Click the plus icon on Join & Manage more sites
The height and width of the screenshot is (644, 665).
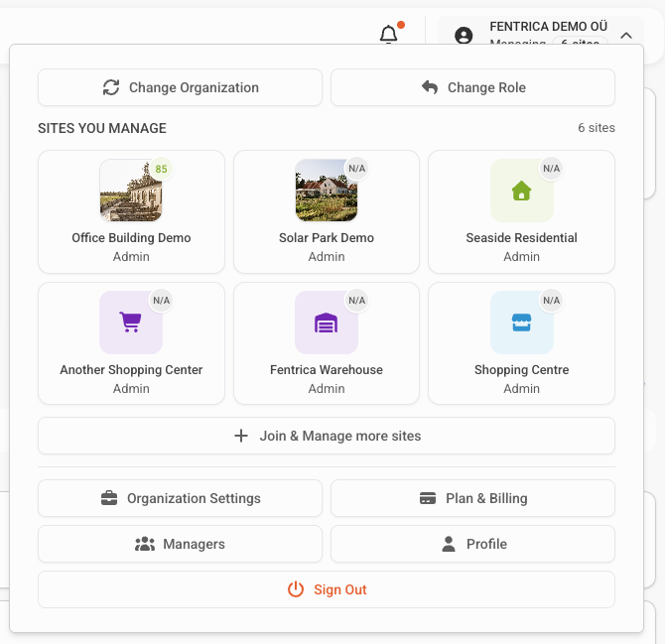241,436
